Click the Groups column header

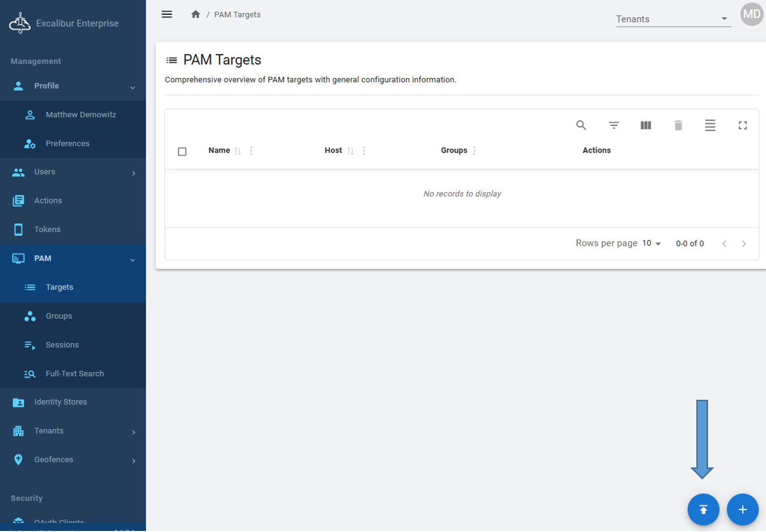pos(454,150)
